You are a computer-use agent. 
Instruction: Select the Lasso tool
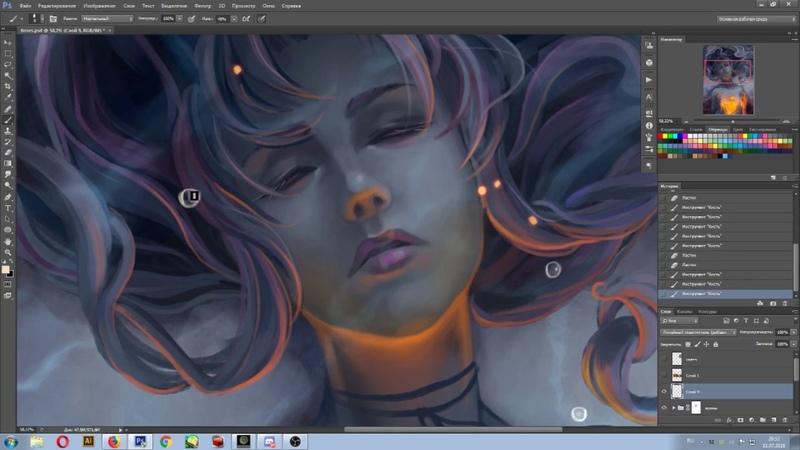pos(8,65)
